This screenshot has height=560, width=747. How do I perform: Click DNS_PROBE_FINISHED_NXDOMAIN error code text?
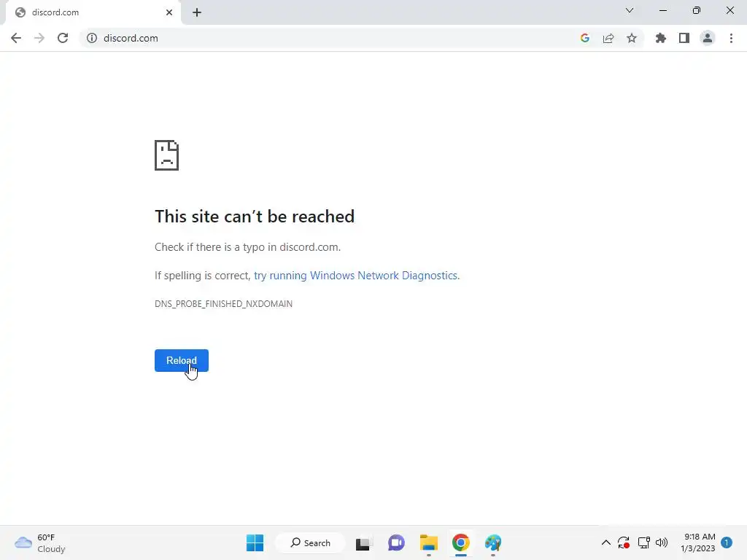point(223,304)
